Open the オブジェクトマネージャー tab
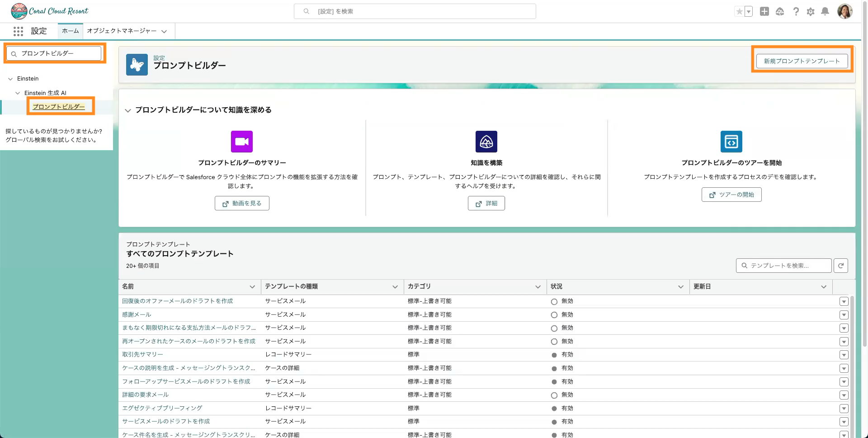Screen dimensions: 868x438 coord(122,31)
